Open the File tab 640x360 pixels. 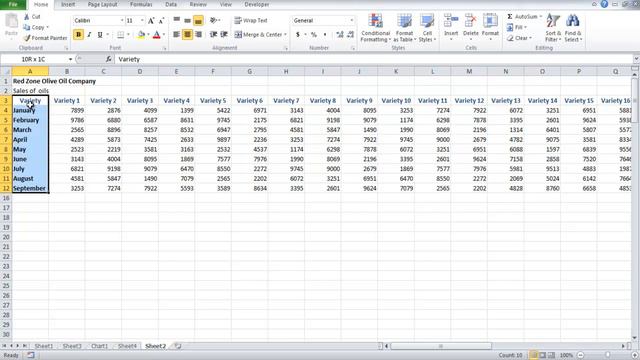13,4
